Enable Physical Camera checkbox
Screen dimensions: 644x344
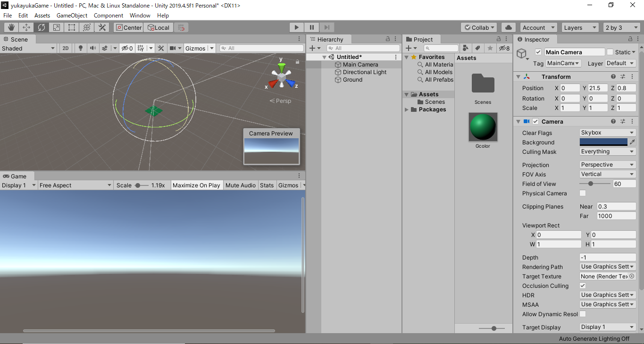click(583, 193)
